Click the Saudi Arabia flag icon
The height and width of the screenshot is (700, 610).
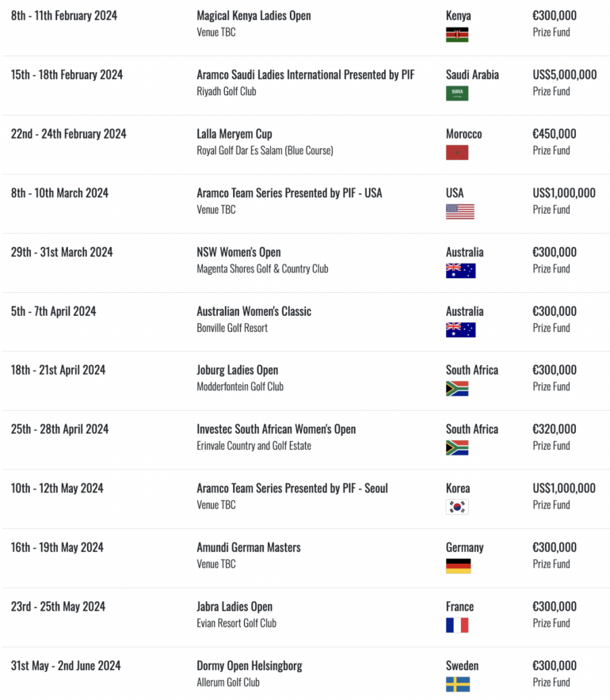tap(457, 93)
